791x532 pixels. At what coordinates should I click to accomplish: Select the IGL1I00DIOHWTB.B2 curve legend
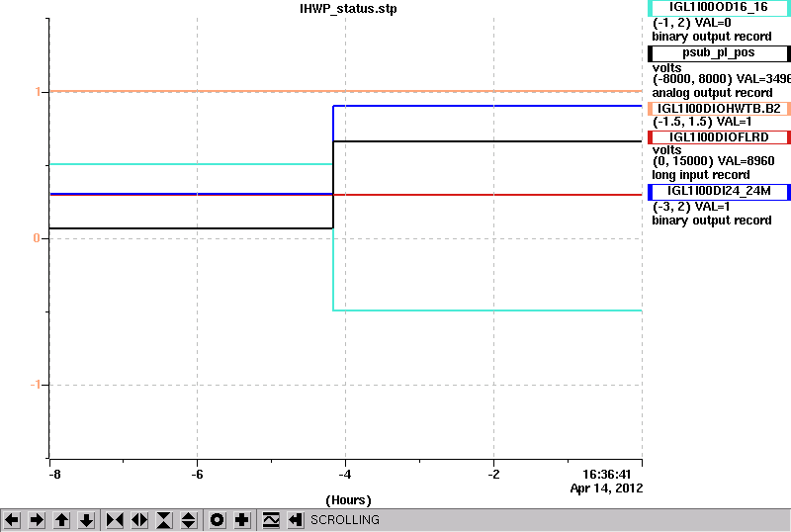(x=719, y=109)
